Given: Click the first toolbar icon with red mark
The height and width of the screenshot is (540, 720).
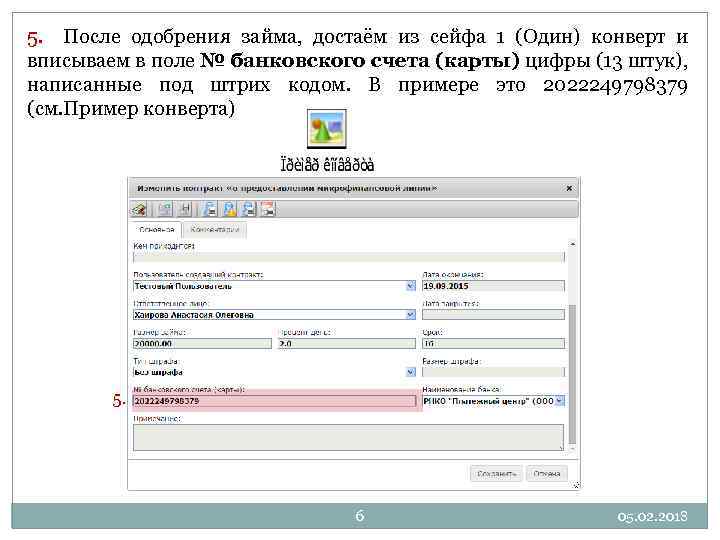Looking at the screenshot, I should [x=139, y=209].
